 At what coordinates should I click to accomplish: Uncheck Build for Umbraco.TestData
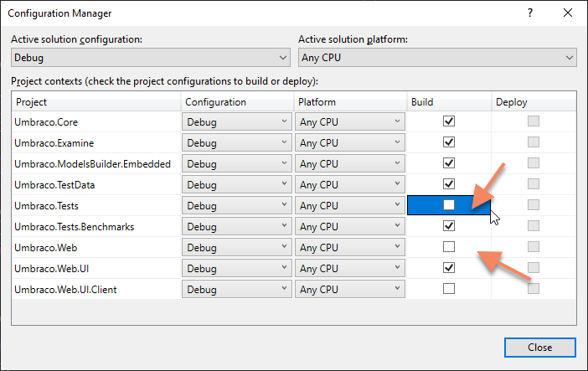pyautogui.click(x=449, y=184)
